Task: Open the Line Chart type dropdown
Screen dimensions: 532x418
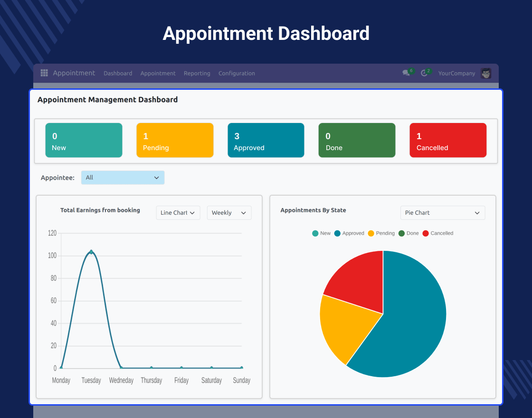Action: [x=178, y=213]
